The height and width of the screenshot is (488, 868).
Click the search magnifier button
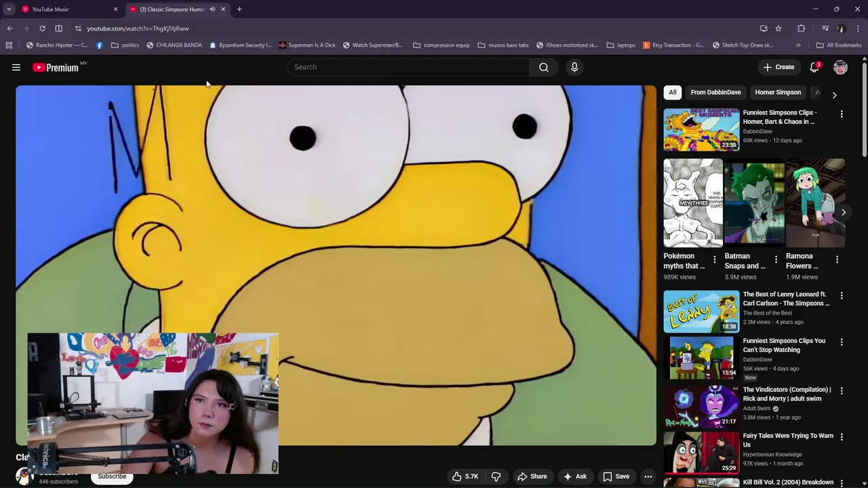tap(544, 67)
